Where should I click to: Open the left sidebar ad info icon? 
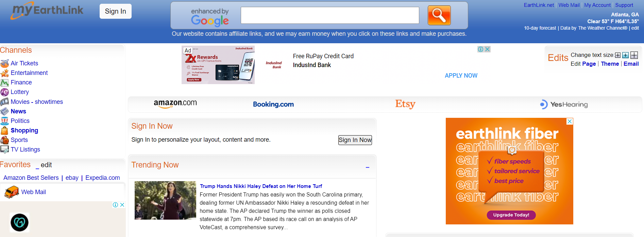pyautogui.click(x=116, y=205)
